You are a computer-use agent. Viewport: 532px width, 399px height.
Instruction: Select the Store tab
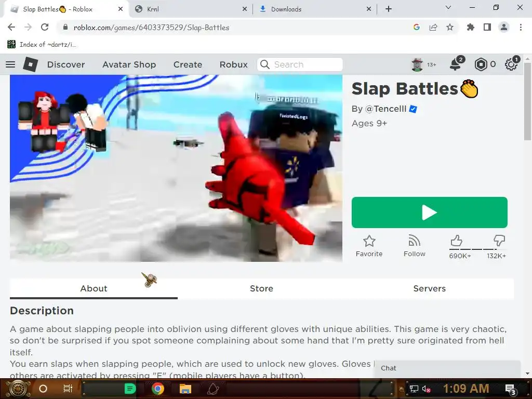[x=262, y=288]
